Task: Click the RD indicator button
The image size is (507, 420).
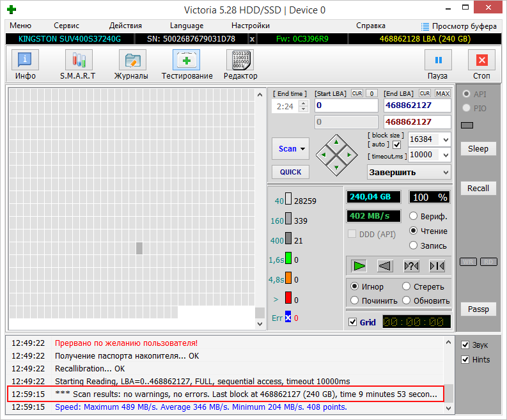Action: (488, 261)
